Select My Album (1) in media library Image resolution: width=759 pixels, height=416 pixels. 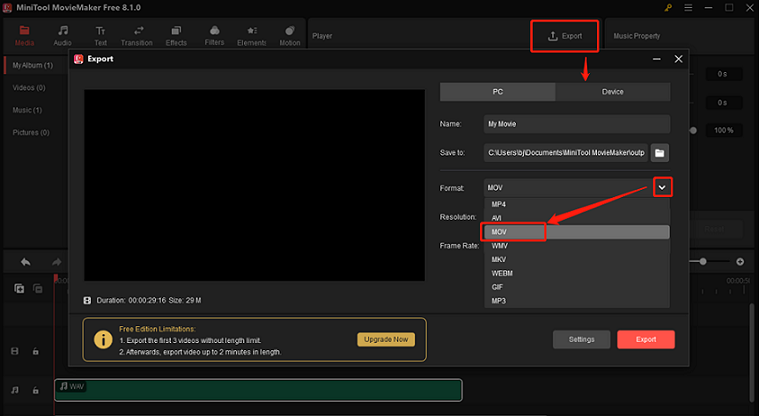point(32,65)
